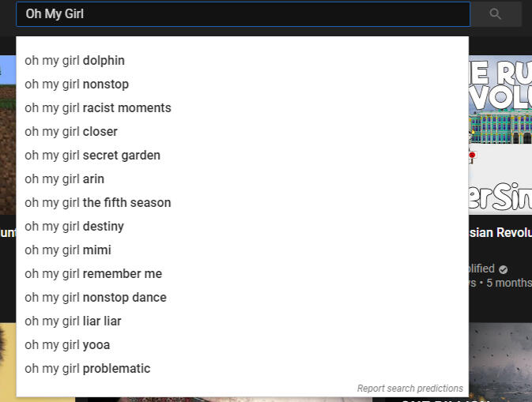
Task: Click the verified channel checkmark badge
Action: point(504,269)
